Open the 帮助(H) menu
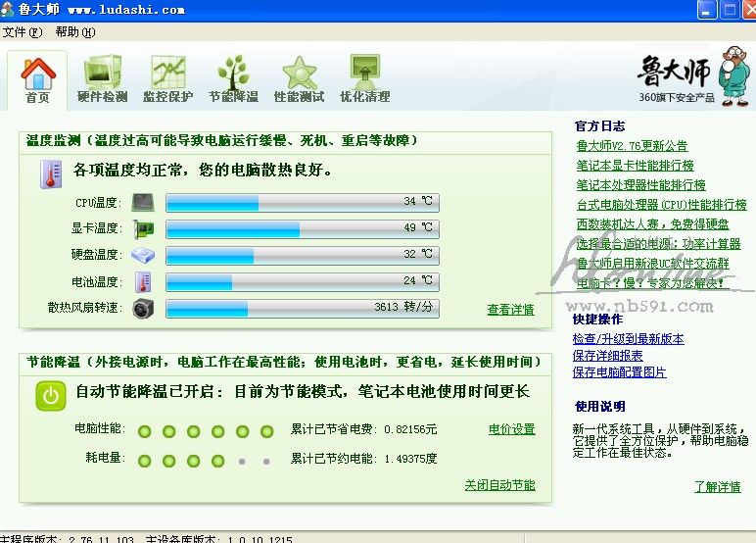 pos(75,31)
